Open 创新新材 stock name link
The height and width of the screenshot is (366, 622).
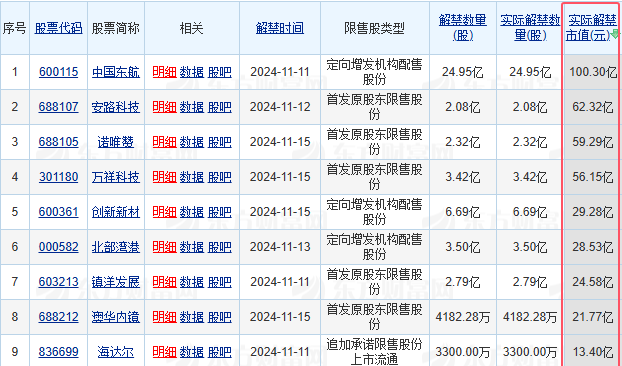116,212
